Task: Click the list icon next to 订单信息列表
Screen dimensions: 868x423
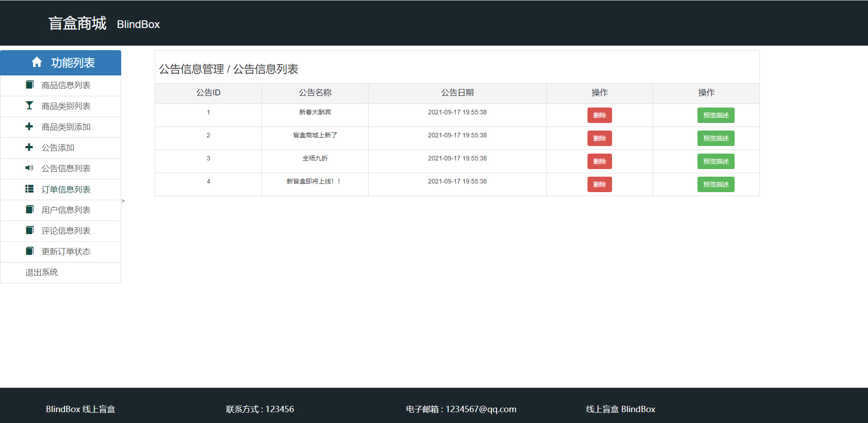Action: point(29,189)
